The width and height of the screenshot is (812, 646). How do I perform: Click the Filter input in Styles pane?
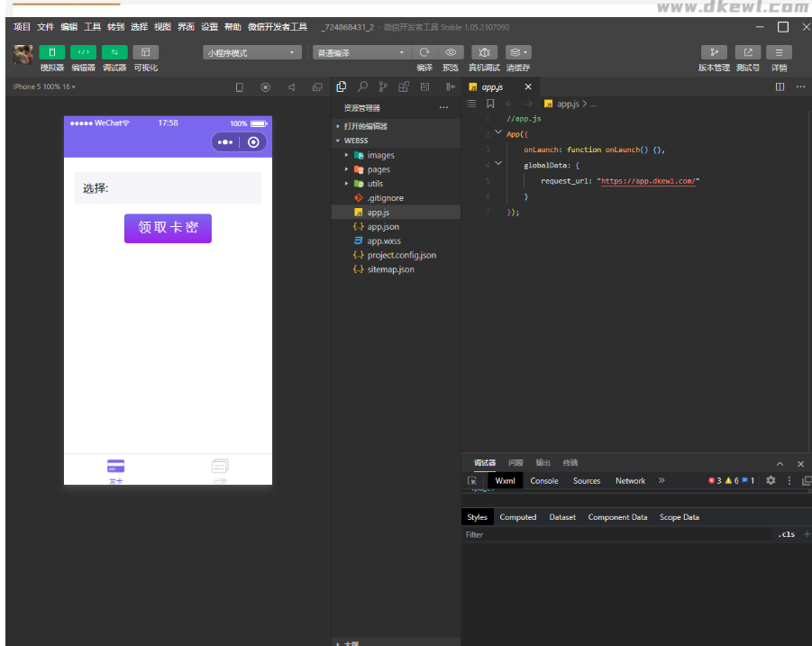click(613, 535)
